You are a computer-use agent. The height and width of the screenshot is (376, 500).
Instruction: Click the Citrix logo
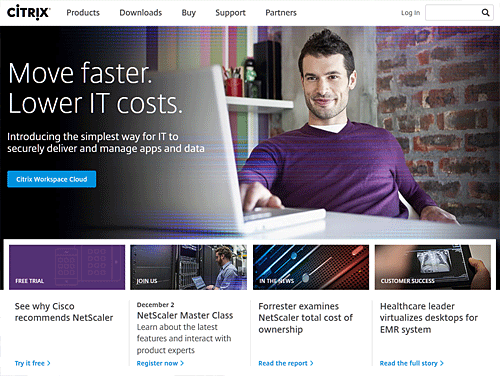point(29,12)
